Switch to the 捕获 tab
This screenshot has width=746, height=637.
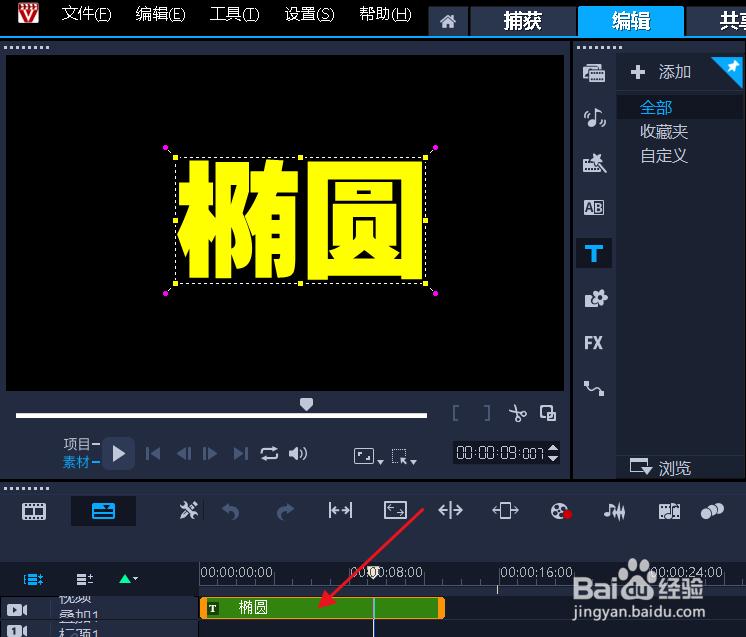pos(522,21)
